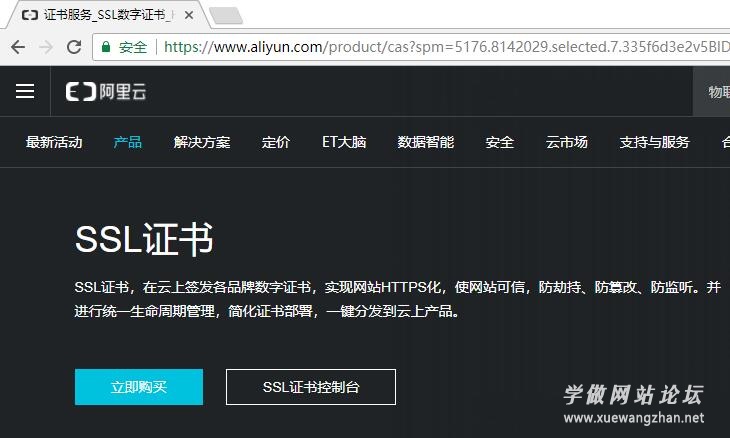This screenshot has width=730, height=438.
Task: Open the SSL证书控制台 button
Action: coord(311,387)
